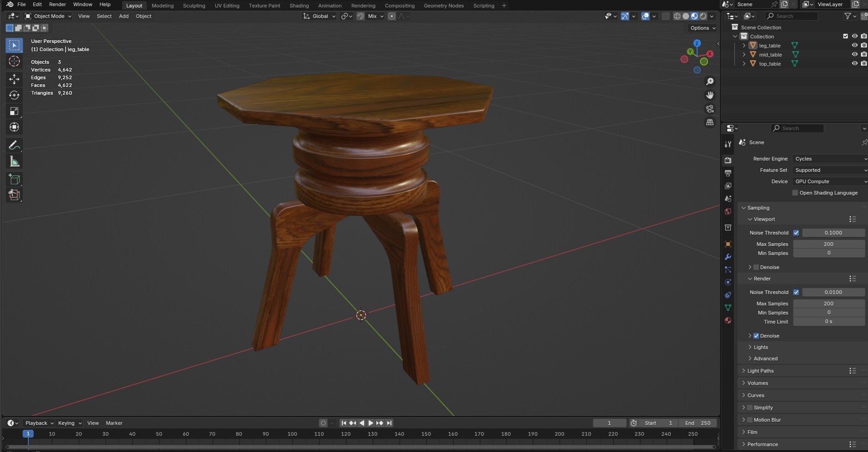Enable Open Shading Language checkbox
Viewport: 868px width, 452px height.
(x=795, y=193)
